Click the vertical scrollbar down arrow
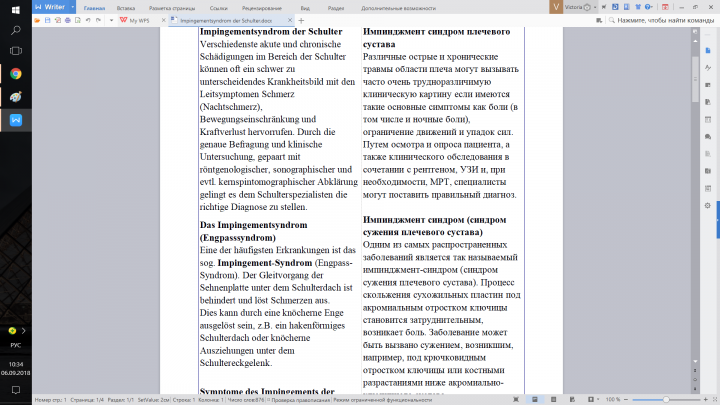 695,361
